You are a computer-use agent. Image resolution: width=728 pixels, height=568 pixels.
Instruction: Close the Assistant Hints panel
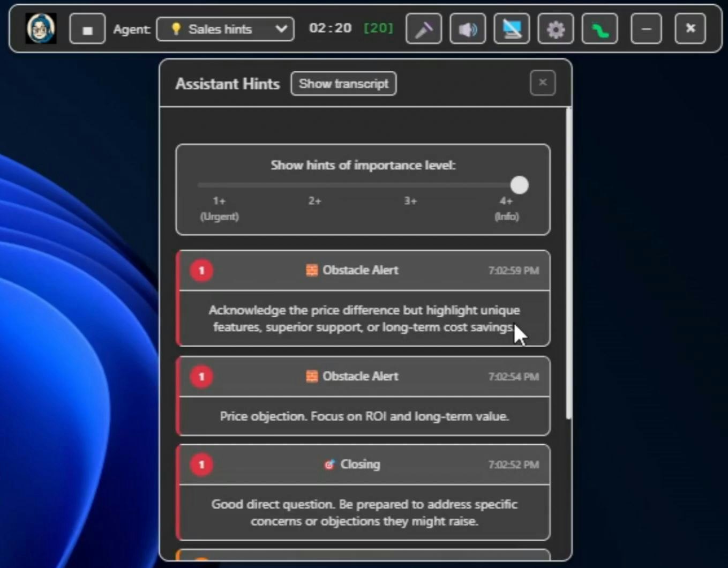pyautogui.click(x=543, y=83)
